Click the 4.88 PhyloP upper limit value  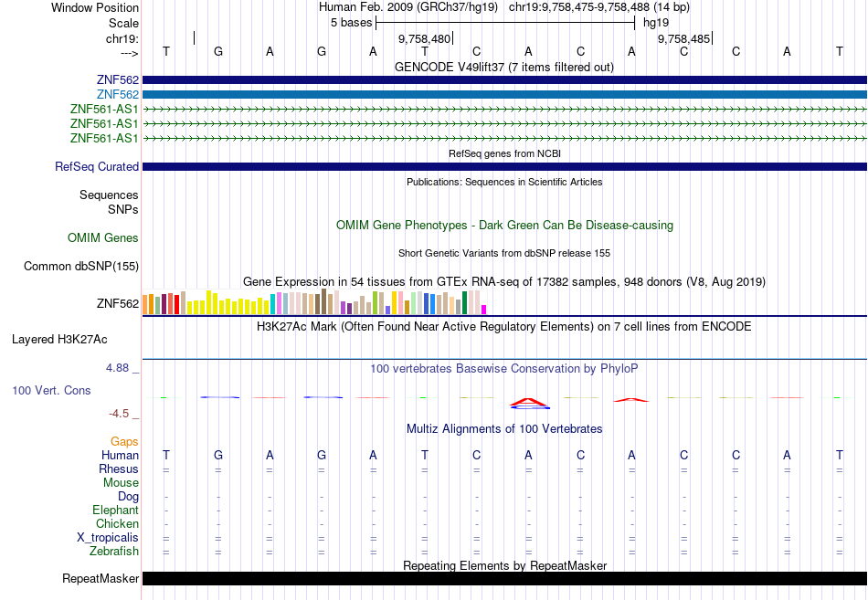click(117, 368)
